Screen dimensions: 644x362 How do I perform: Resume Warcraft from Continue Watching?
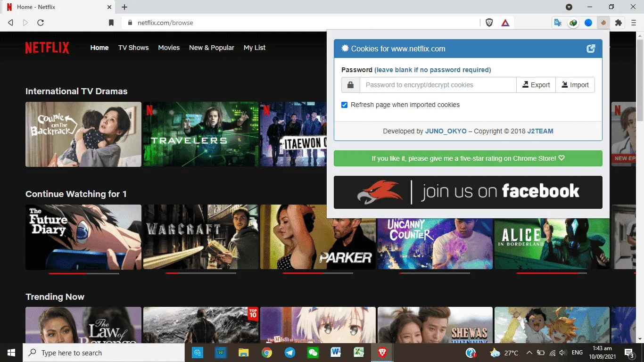201,237
